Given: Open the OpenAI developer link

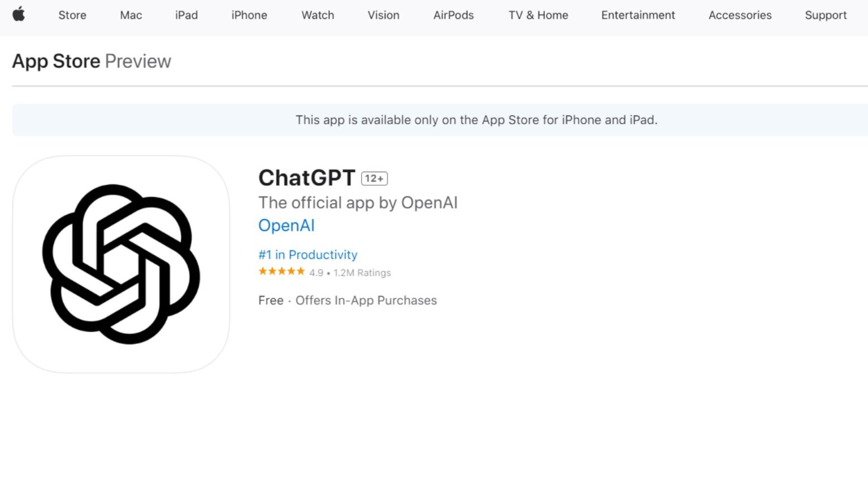Looking at the screenshot, I should pos(287,225).
